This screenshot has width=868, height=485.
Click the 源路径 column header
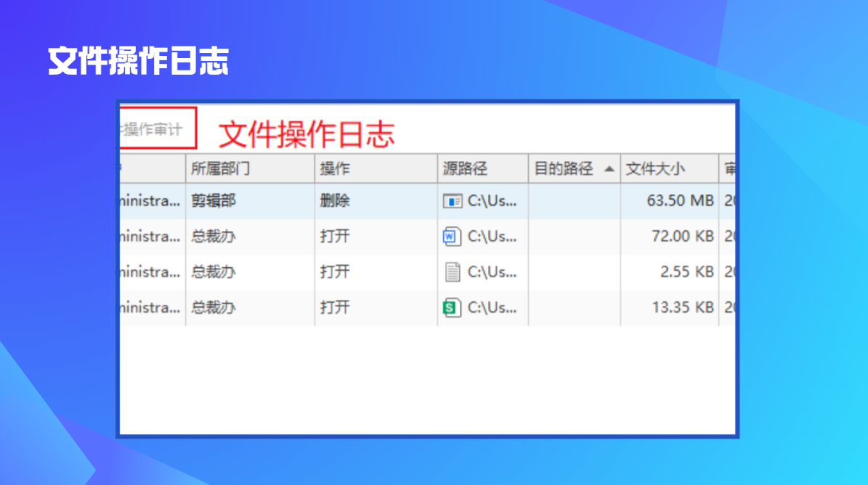coord(465,169)
